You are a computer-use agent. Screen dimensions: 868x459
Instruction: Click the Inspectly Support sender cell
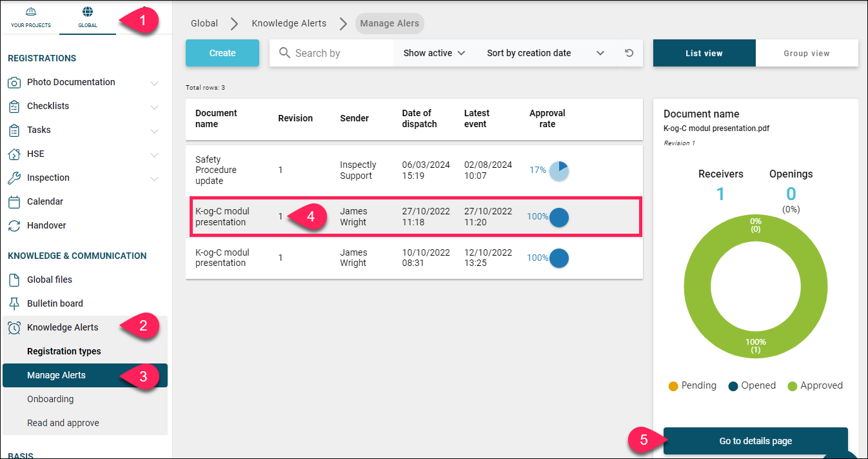tap(358, 170)
